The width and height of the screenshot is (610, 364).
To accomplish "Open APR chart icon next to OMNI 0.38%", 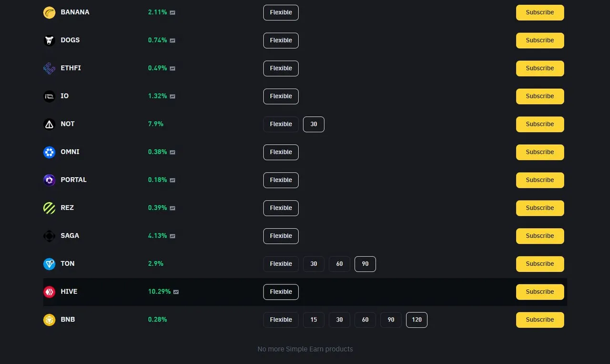I will [173, 152].
